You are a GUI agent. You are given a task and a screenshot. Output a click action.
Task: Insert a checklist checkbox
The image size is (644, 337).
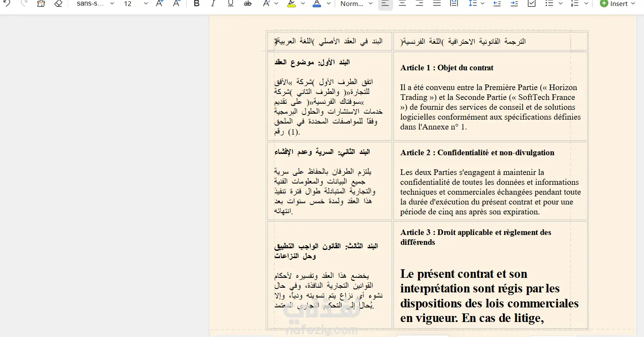532,3
